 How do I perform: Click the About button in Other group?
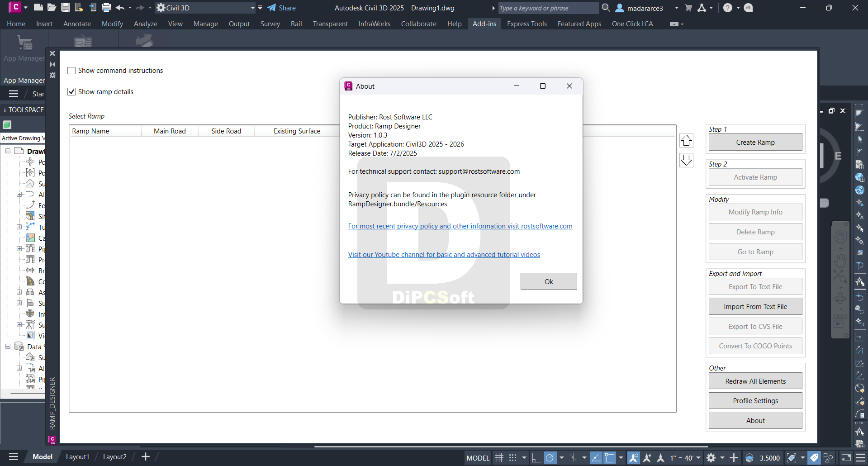755,421
